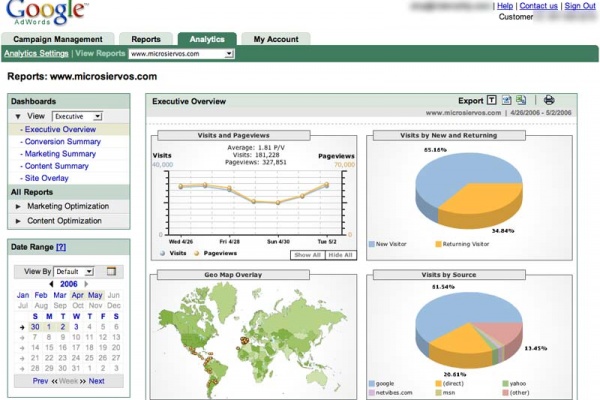Click the date range comparison calendar icon

click(112, 271)
